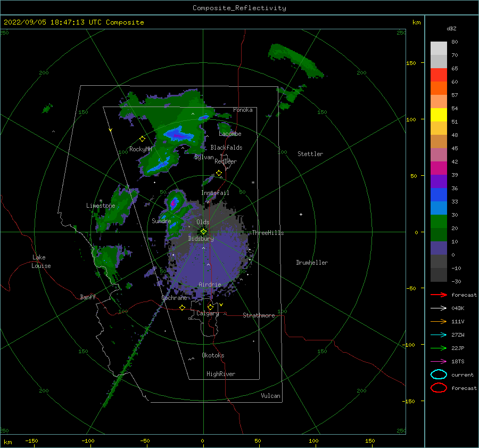Viewport: 479px width, 448px height.
Task: Click the Banff city label
Action: click(88, 297)
